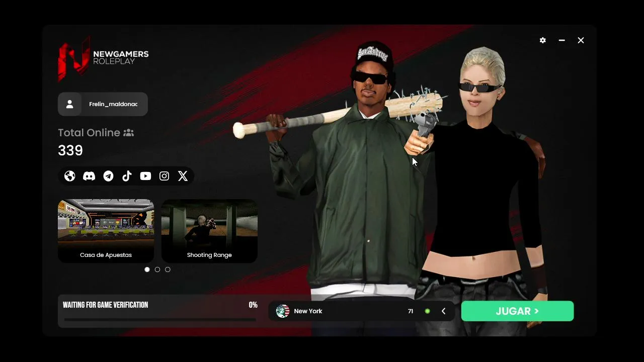Open the TikTok profile icon
Screen dimensions: 644x362
click(127, 176)
